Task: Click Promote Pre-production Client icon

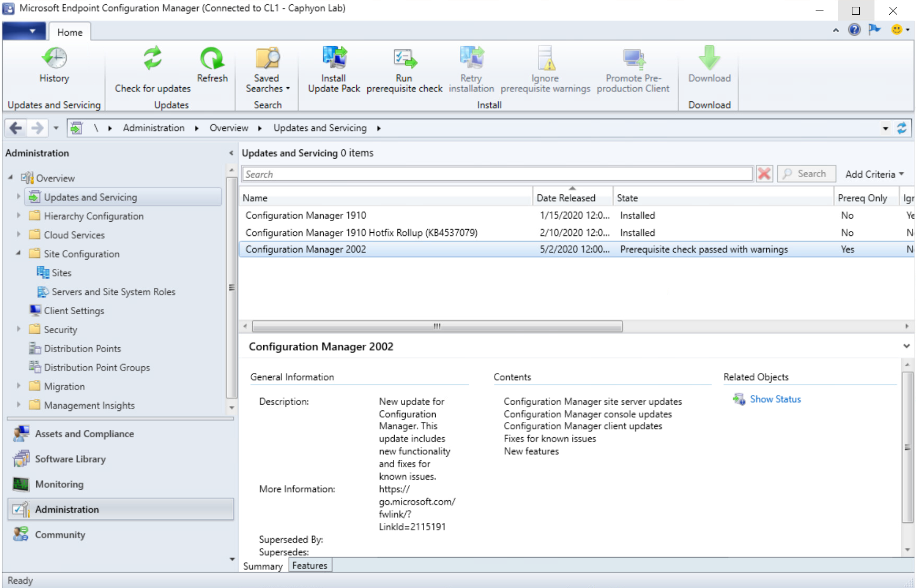Action: (x=633, y=59)
